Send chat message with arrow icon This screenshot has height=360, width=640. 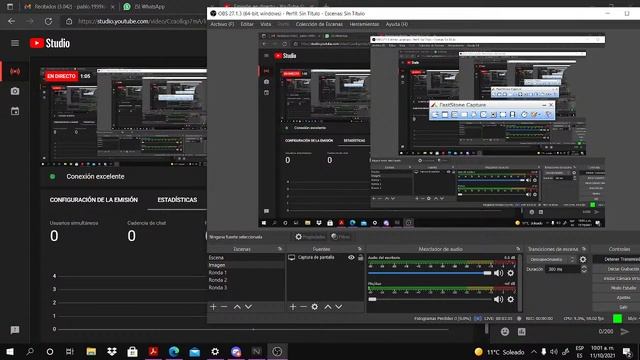point(625,331)
